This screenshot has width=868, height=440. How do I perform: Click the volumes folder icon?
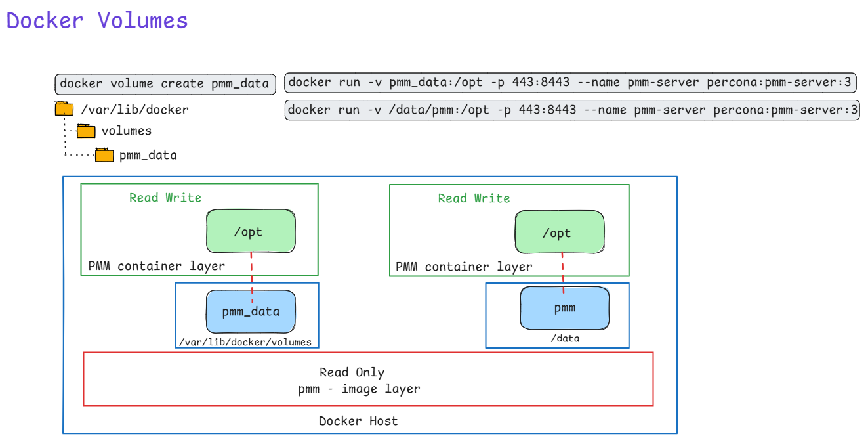[x=86, y=131]
